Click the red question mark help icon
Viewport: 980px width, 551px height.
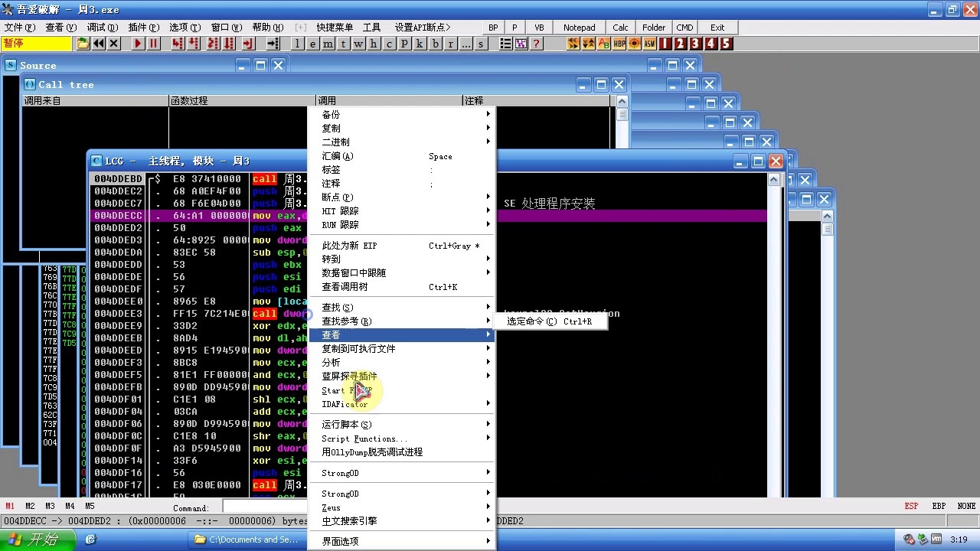point(537,44)
